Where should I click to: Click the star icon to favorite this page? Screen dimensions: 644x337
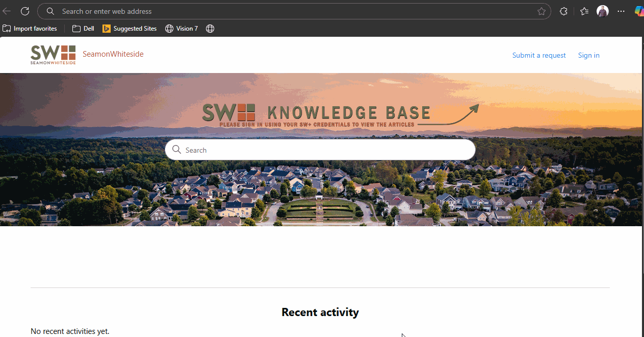[541, 11]
